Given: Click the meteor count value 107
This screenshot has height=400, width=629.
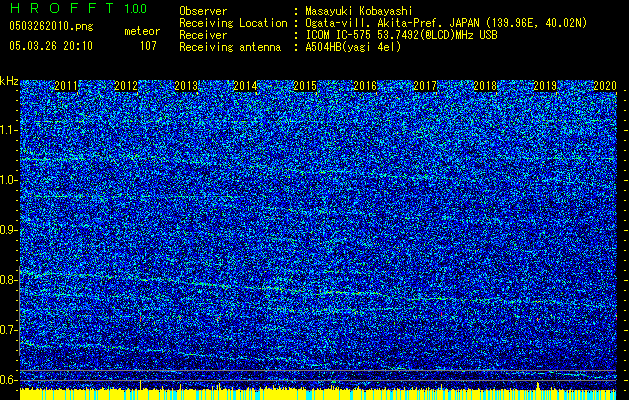Looking at the screenshot, I should click(x=148, y=46).
